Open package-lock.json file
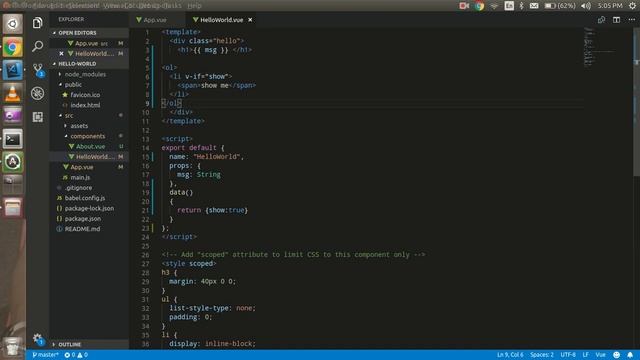The width and height of the screenshot is (640, 360). click(89, 208)
